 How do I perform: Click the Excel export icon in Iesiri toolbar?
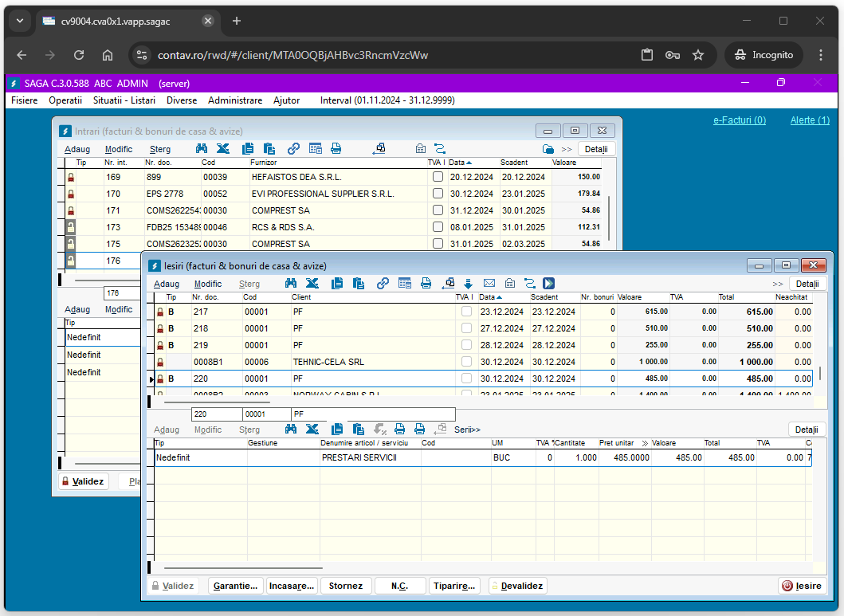point(312,283)
